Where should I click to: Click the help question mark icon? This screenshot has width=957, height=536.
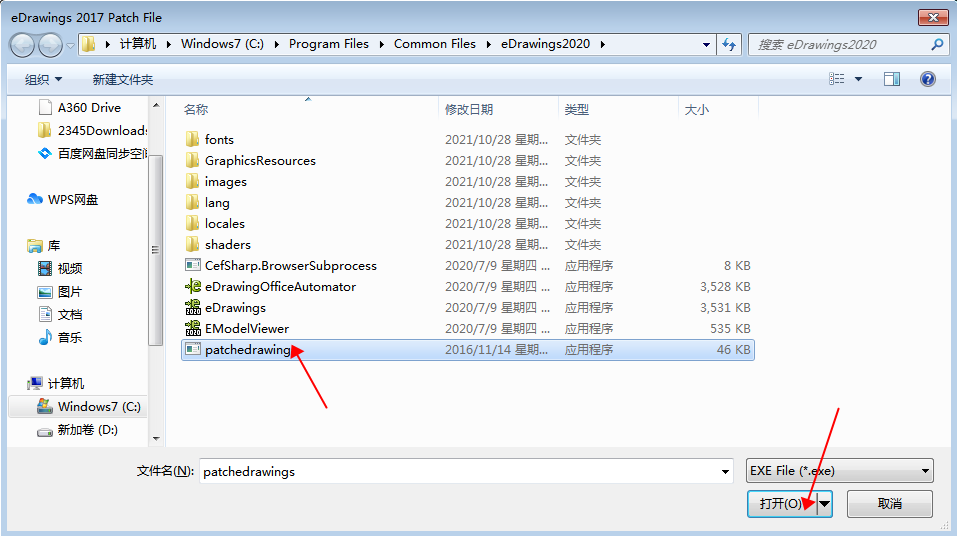point(928,79)
